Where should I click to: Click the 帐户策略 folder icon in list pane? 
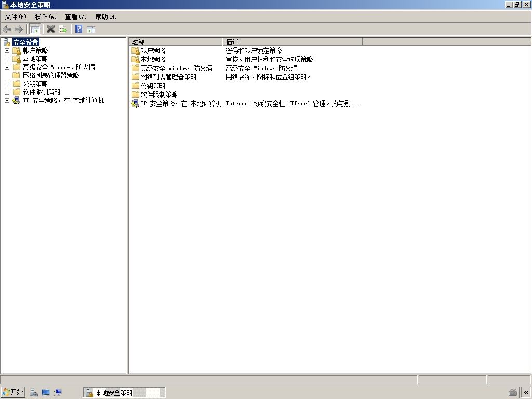pyautogui.click(x=136, y=50)
